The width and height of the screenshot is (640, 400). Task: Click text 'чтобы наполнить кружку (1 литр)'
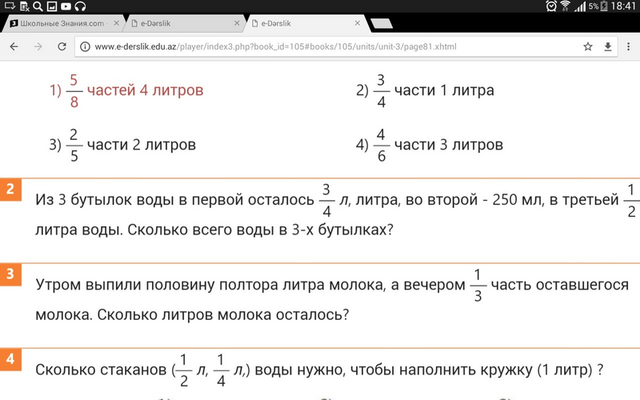(471, 370)
